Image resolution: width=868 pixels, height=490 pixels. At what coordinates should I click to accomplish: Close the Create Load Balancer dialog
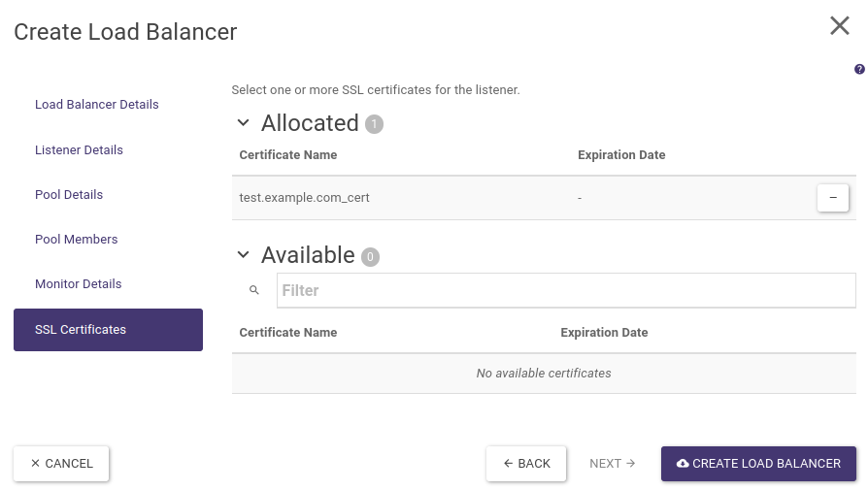840,26
